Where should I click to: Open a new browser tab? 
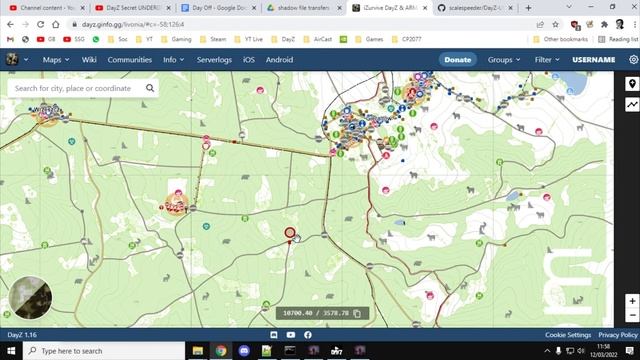coord(528,8)
